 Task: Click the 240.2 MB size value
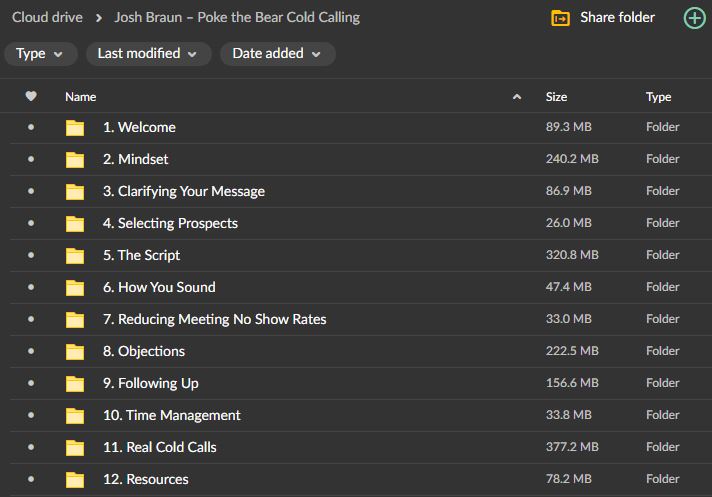pos(572,158)
